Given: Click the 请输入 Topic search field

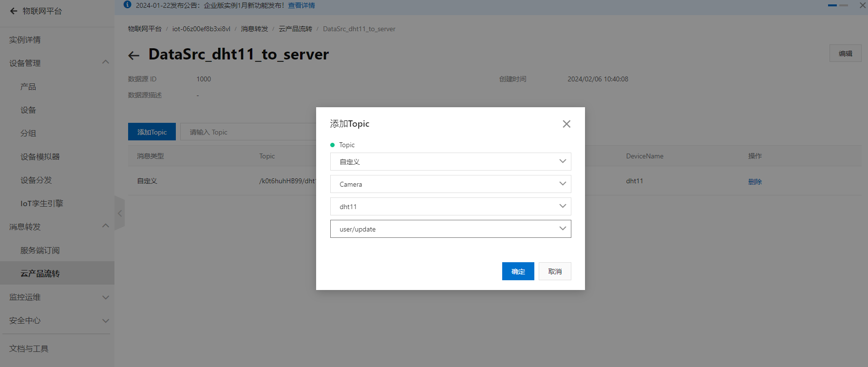Looking at the screenshot, I should [x=248, y=132].
